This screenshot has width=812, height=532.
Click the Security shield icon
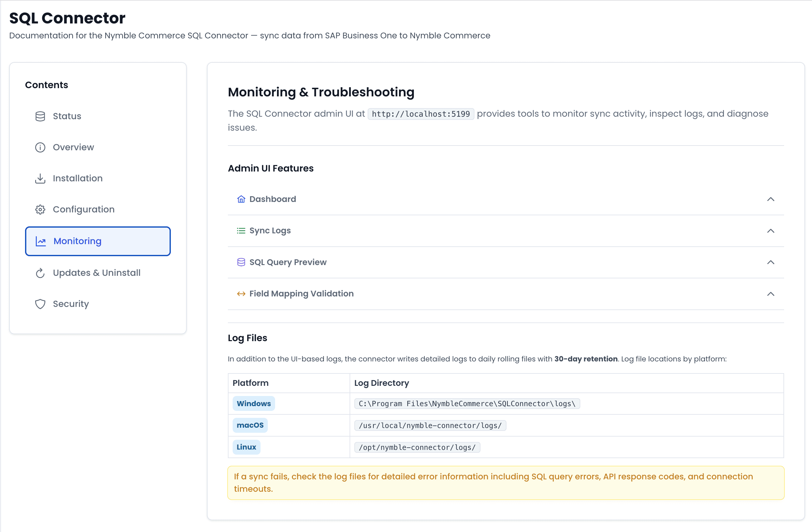(40, 304)
